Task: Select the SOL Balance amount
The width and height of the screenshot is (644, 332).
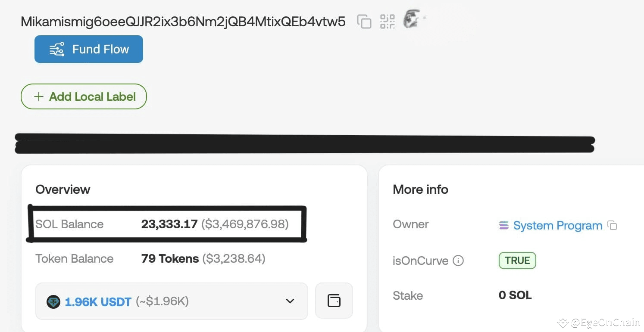Action: pos(169,224)
